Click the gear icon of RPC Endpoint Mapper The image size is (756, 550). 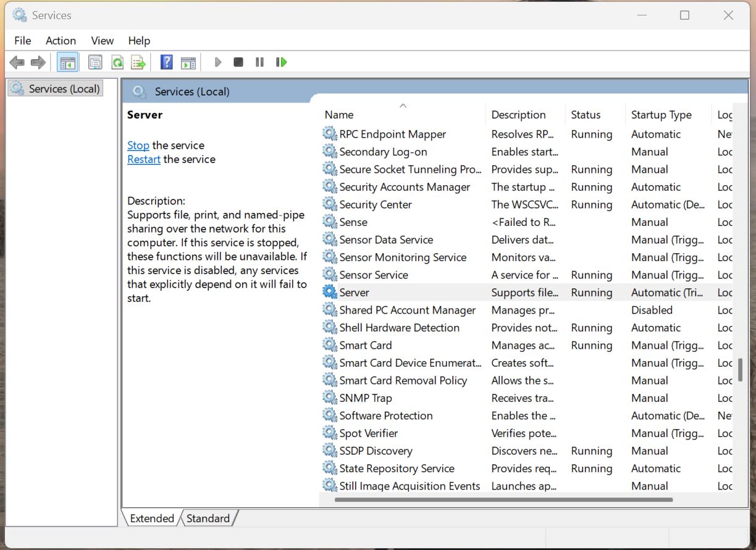330,134
